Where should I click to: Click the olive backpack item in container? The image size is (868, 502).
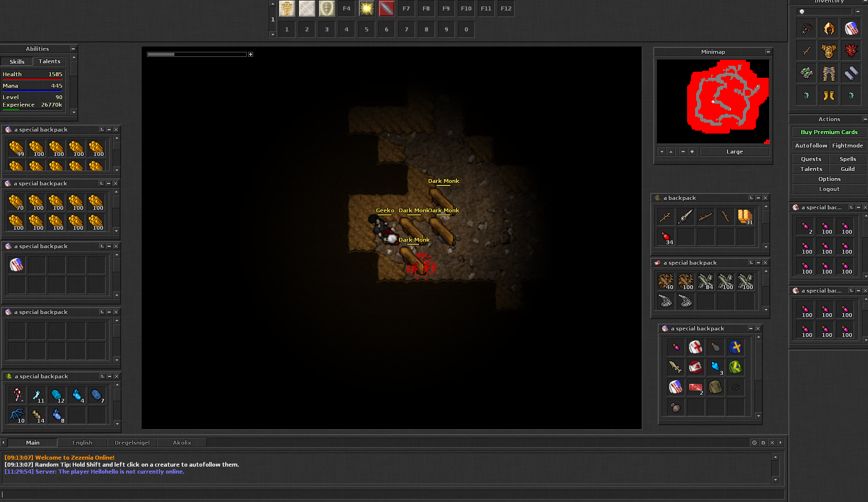pyautogui.click(x=716, y=387)
